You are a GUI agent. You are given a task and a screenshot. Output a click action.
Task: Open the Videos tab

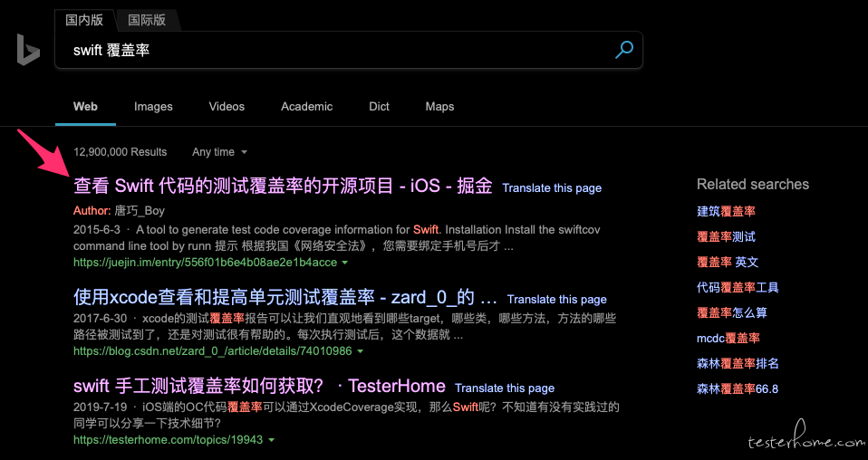coord(227,106)
